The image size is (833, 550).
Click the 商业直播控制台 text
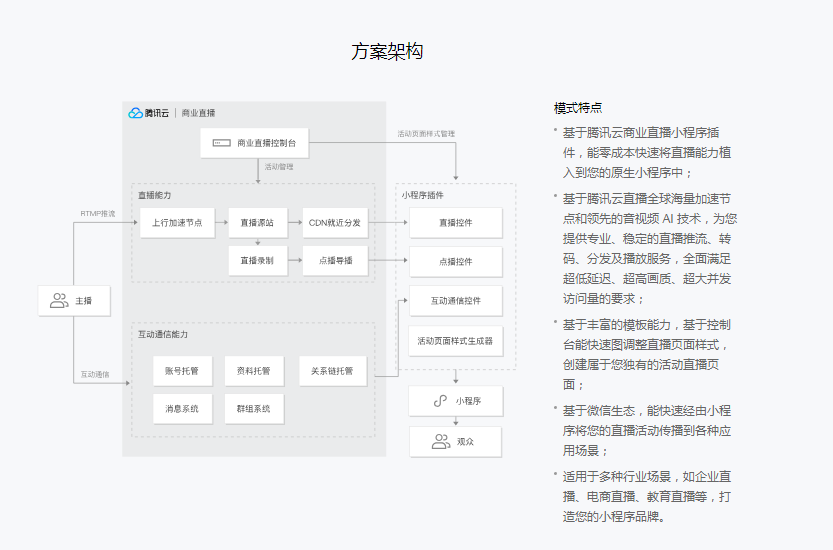click(267, 143)
